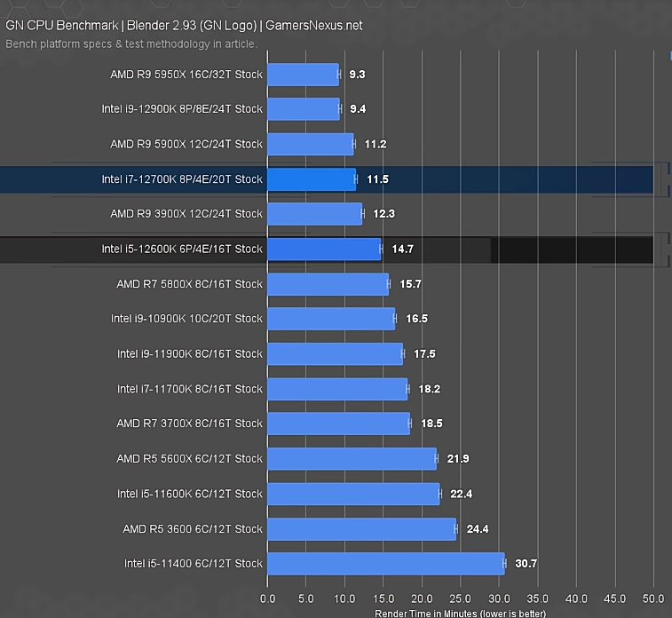The width and height of the screenshot is (672, 618).
Task: Select the label 'AMD R9 3900X 12C/24T Stock'
Action: [186, 214]
